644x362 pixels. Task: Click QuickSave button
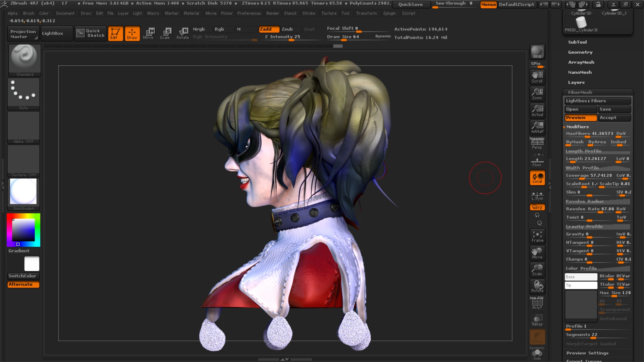click(411, 4)
